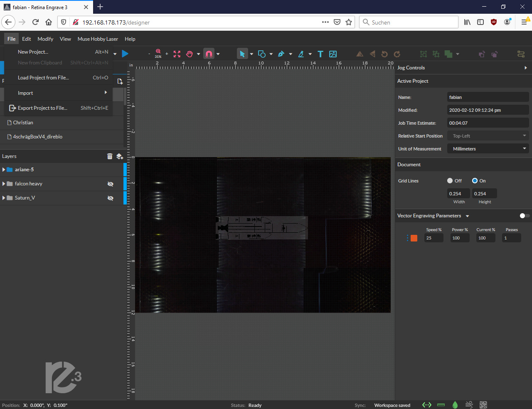Click the flip horizontal icon
The image size is (532, 409).
(360, 54)
